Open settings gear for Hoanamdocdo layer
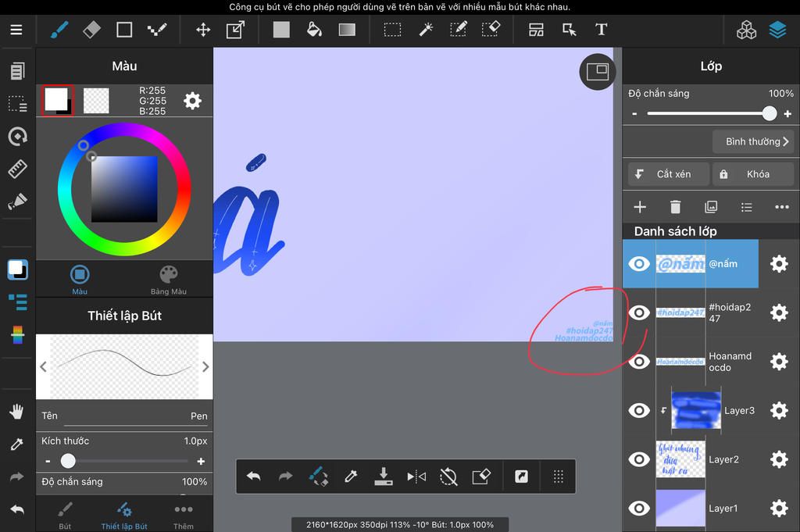The width and height of the screenshot is (800, 532). click(779, 361)
